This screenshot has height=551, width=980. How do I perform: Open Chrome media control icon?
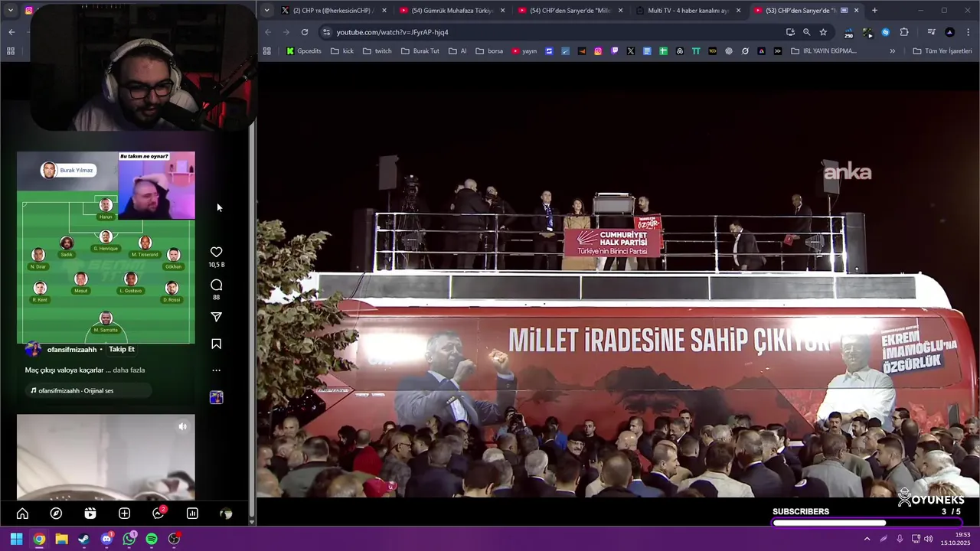[931, 32]
